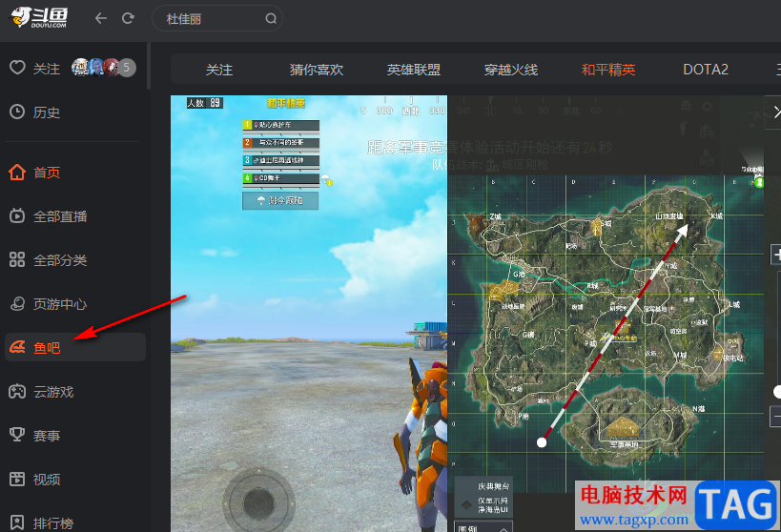This screenshot has width=781, height=532.
Task: Open 全部直播 all live streams
Action: 60,216
